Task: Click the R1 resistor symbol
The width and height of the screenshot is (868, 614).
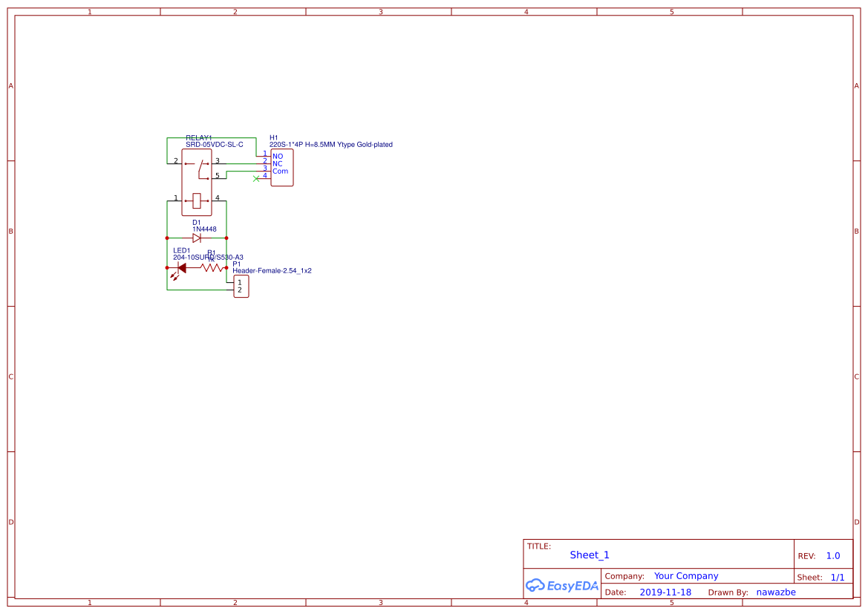Action: tap(212, 267)
